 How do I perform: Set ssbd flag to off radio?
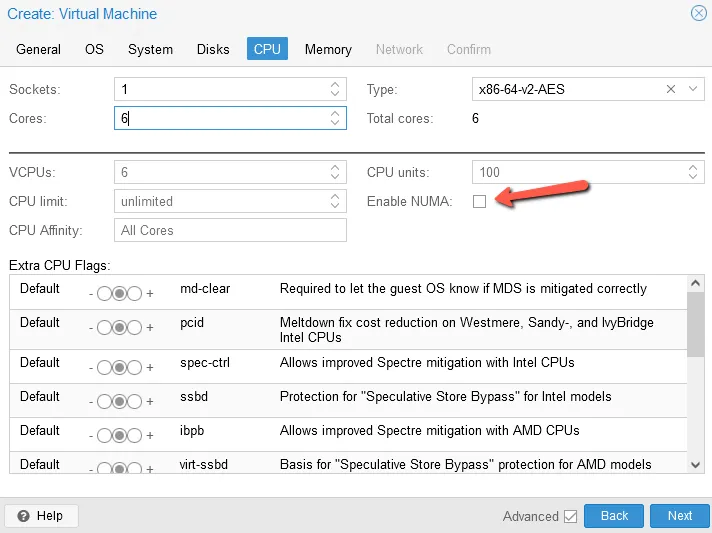(x=104, y=401)
